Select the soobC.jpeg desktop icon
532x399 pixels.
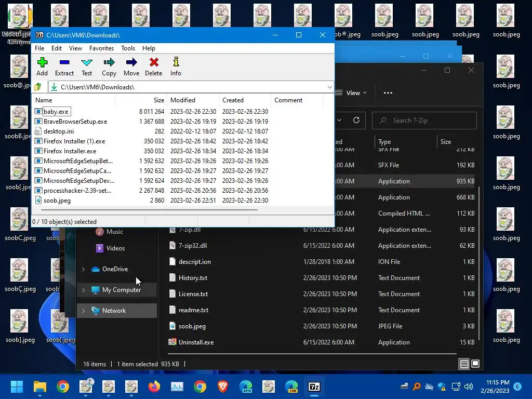[x=20, y=224]
